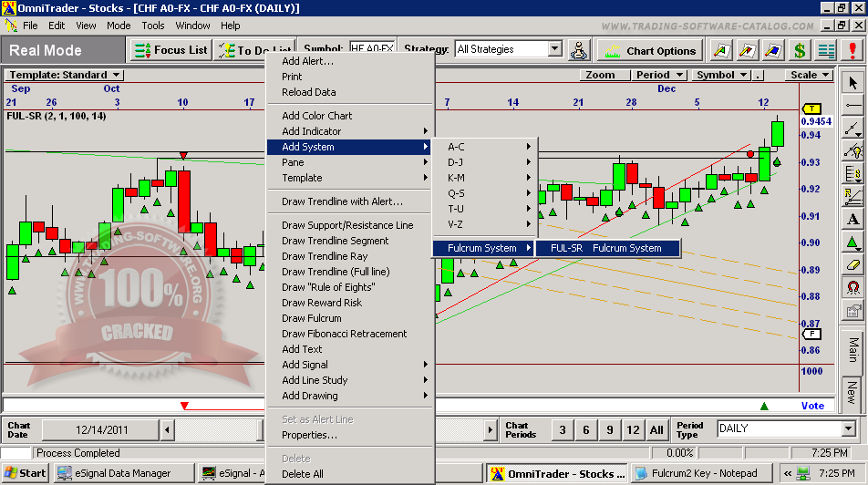
Task: Select the arrow pointer tool
Action: (852, 83)
